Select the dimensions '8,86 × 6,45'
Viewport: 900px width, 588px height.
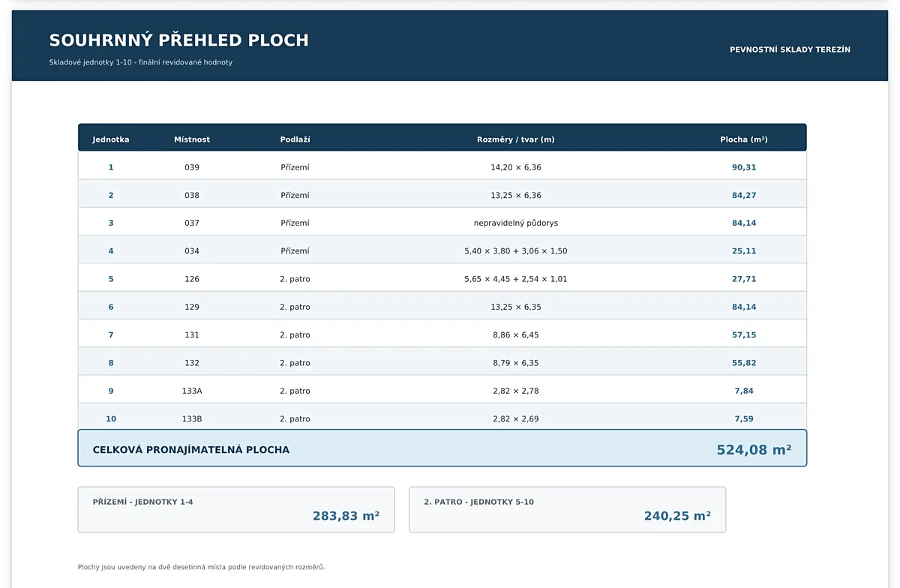(516, 335)
